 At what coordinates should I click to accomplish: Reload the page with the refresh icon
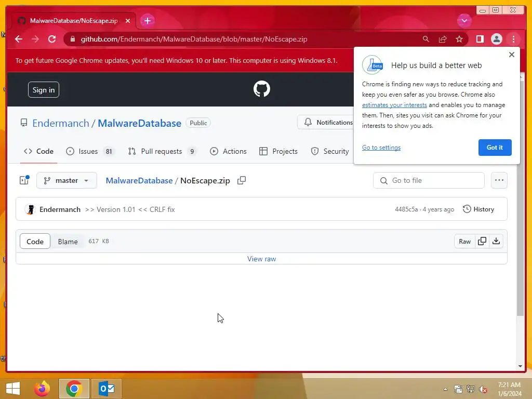point(52,39)
